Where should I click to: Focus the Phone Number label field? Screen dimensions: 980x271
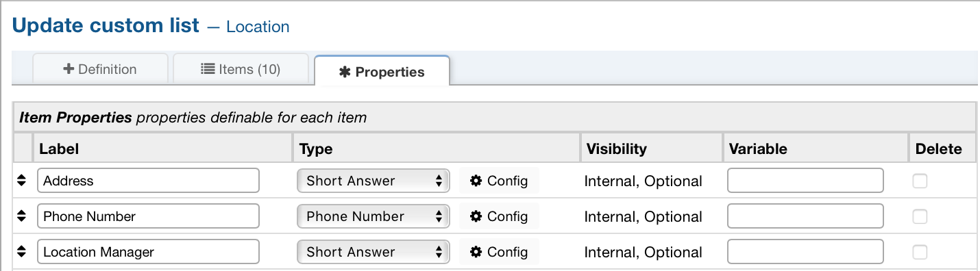click(x=148, y=216)
